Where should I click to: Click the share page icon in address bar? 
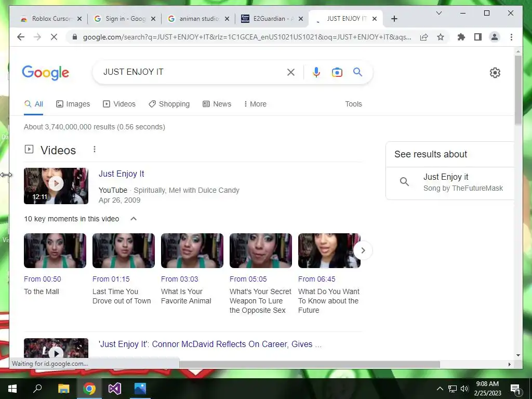tap(424, 37)
